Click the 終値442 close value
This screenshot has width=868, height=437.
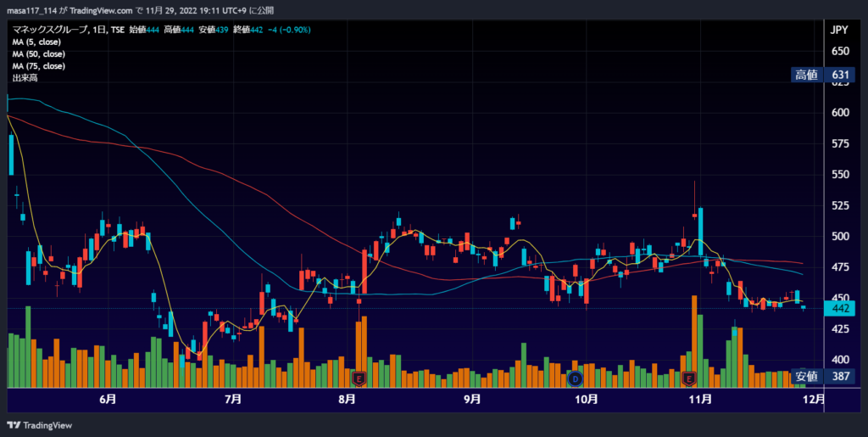coord(248,30)
